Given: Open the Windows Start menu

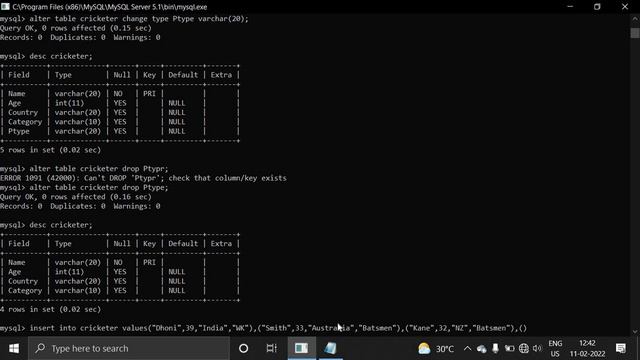Looking at the screenshot, I should pos(14,348).
